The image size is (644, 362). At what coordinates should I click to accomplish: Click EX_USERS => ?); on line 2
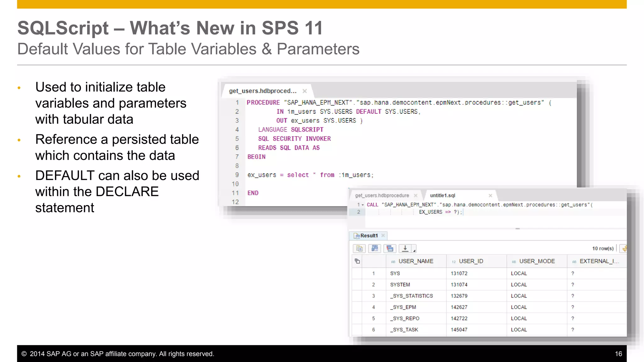click(441, 212)
